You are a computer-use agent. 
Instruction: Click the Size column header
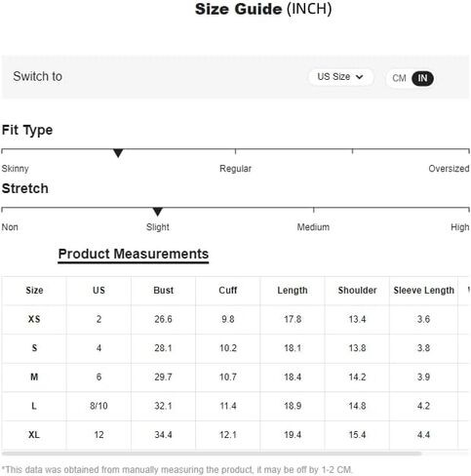point(34,291)
